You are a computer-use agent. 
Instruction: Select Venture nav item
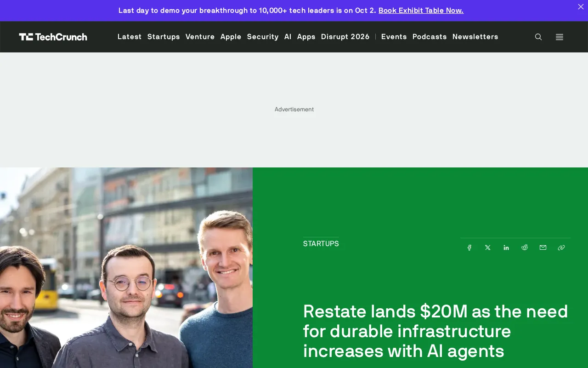200,37
